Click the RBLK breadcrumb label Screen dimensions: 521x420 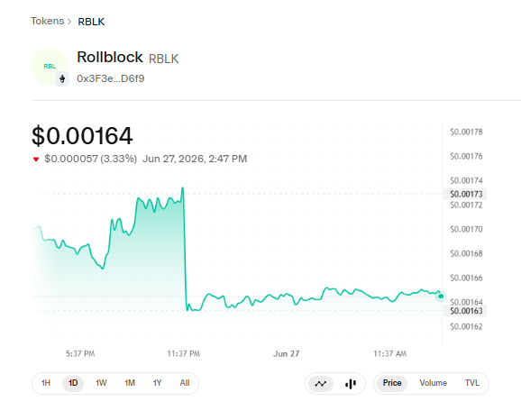click(91, 22)
